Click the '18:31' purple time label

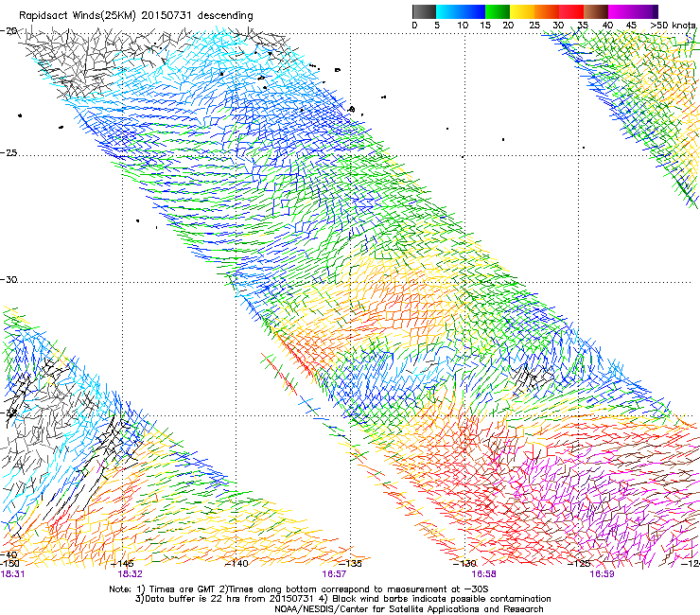[x=12, y=574]
